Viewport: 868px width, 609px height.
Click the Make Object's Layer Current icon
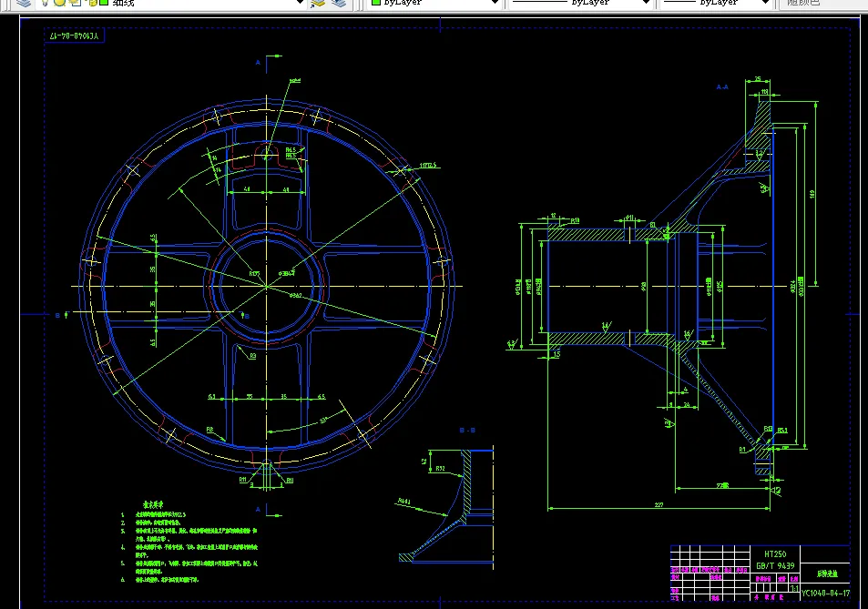318,4
